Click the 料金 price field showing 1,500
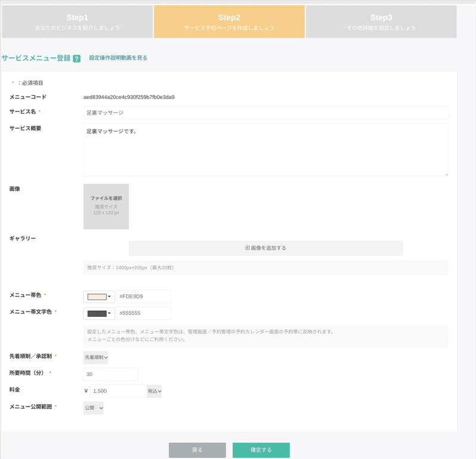Image resolution: width=476 pixels, height=459 pixels. coord(117,391)
